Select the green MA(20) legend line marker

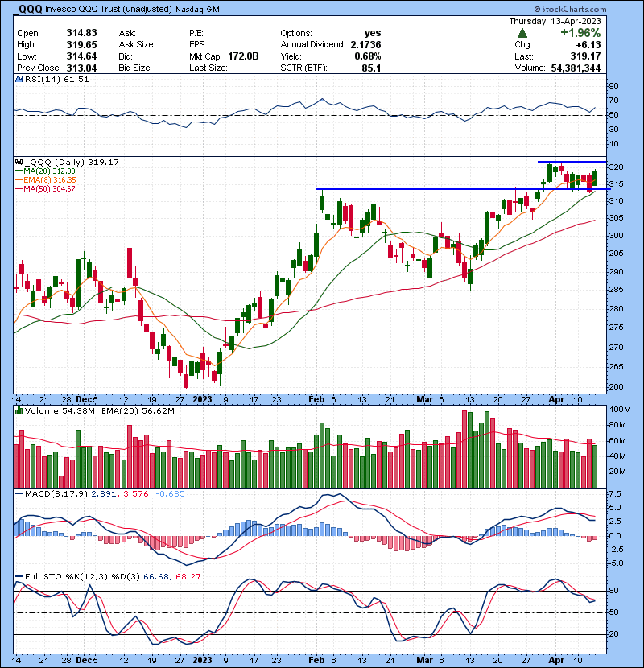pos(19,171)
